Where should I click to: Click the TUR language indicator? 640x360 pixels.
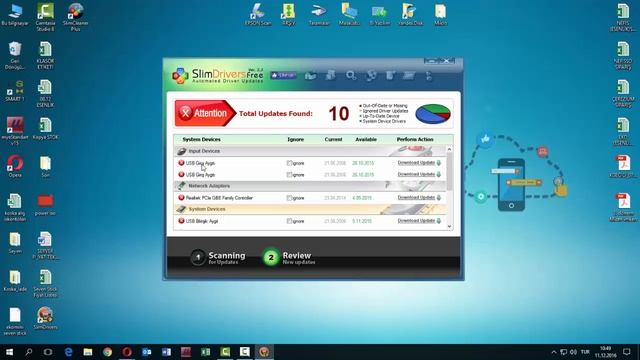585,352
